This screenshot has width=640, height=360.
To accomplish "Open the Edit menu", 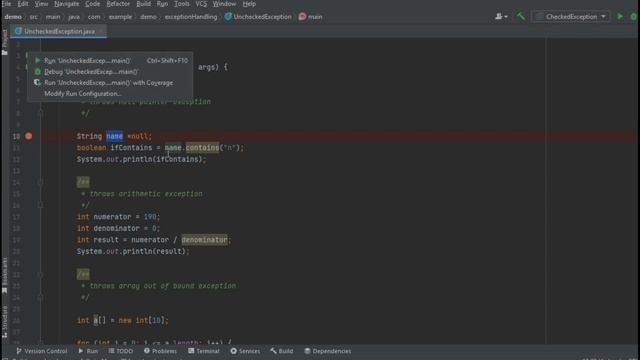I will coord(22,4).
